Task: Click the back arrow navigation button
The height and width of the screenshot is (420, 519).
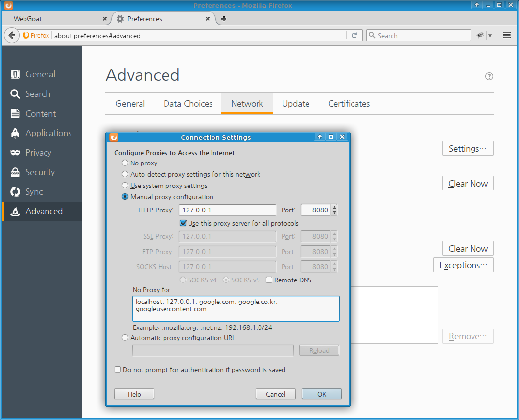Action: coord(12,35)
